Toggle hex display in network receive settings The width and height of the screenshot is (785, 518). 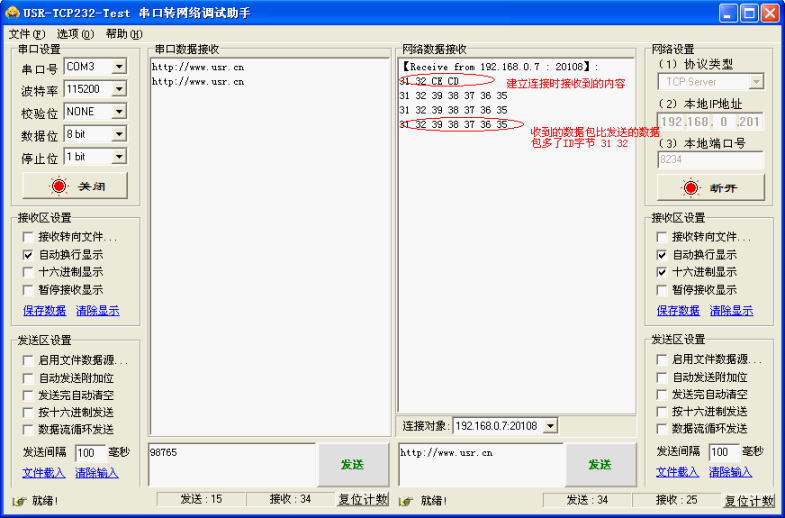click(x=662, y=272)
